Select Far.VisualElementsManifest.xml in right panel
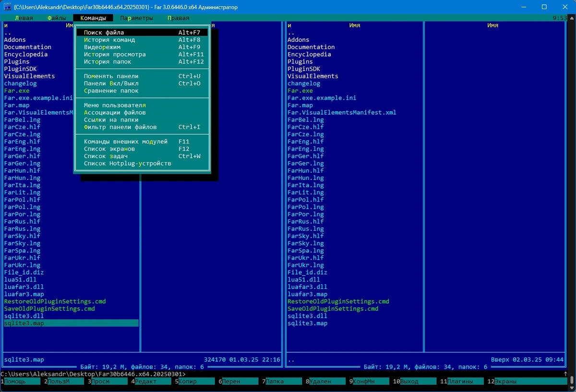Viewport: 576px width, 392px height. coord(342,112)
